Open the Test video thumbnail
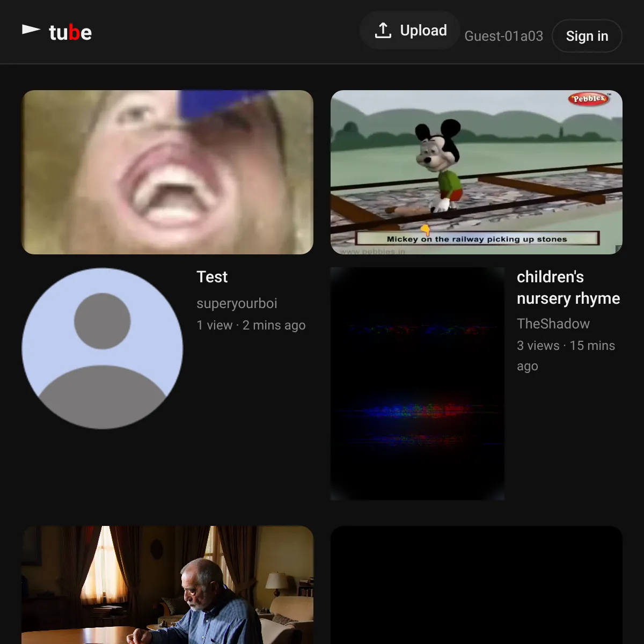 167,172
